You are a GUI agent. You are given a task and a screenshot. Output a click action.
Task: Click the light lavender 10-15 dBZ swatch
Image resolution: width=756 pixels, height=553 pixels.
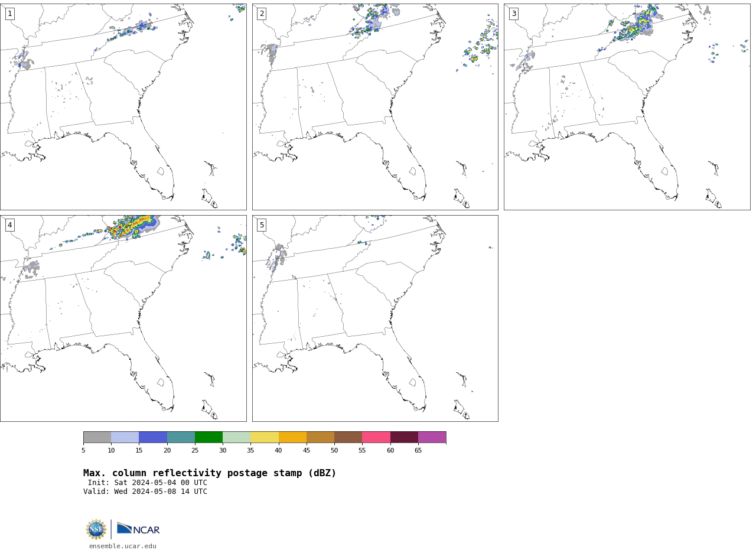click(125, 437)
